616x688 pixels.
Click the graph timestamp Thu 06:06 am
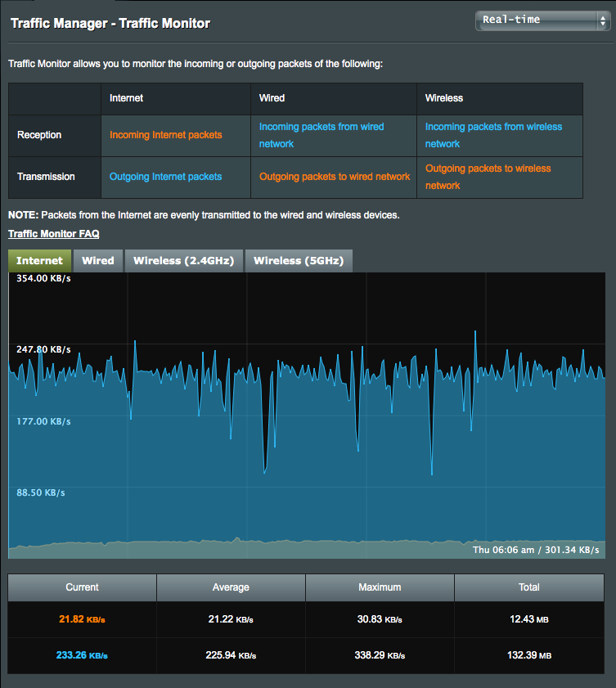coord(504,550)
